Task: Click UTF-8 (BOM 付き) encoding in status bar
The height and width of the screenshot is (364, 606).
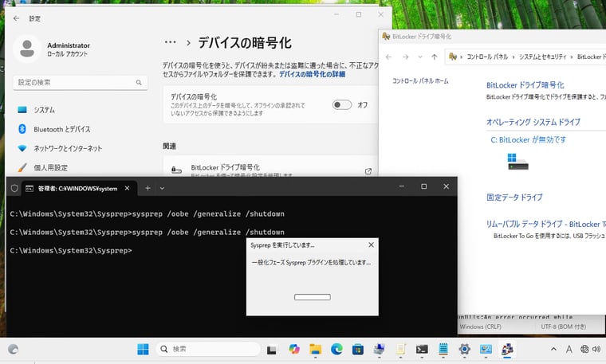Action: [x=563, y=327]
